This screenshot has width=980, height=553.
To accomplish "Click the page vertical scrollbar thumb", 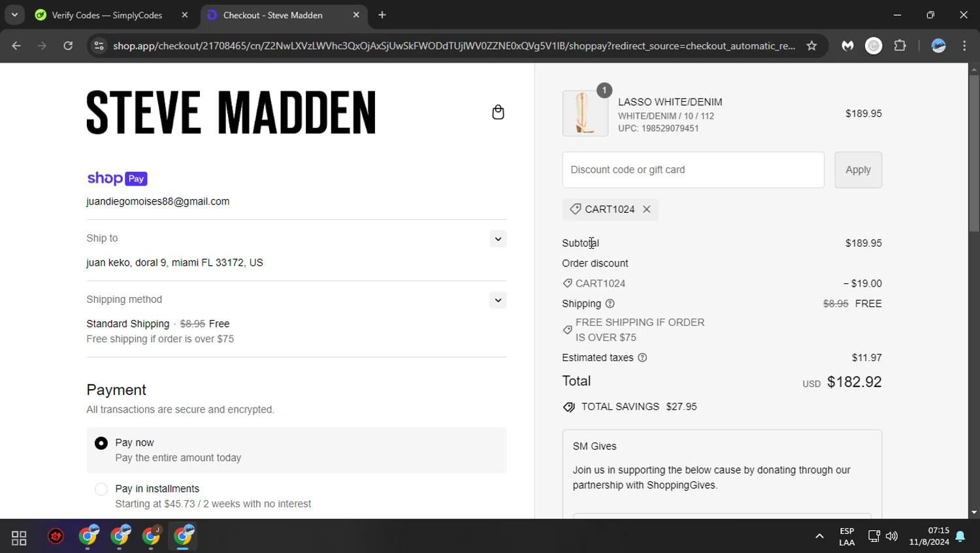I will pos(974,153).
